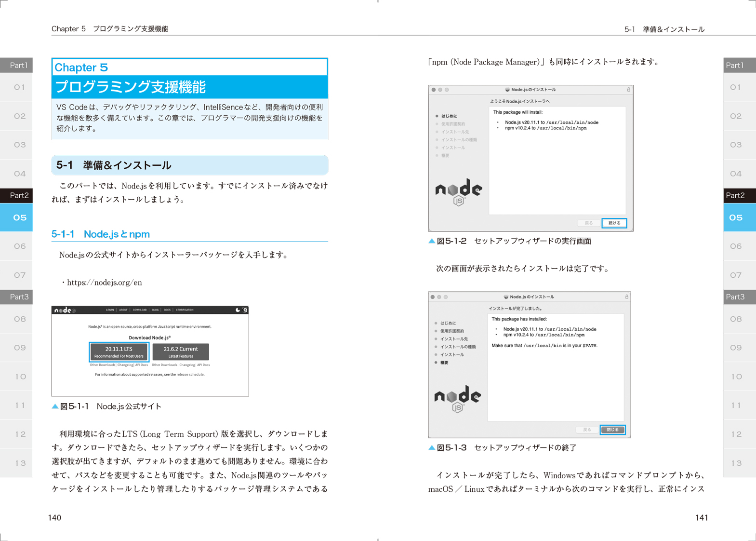
Task: Click 閉じる in the figure 5-1-3 installer
Action: [612, 430]
